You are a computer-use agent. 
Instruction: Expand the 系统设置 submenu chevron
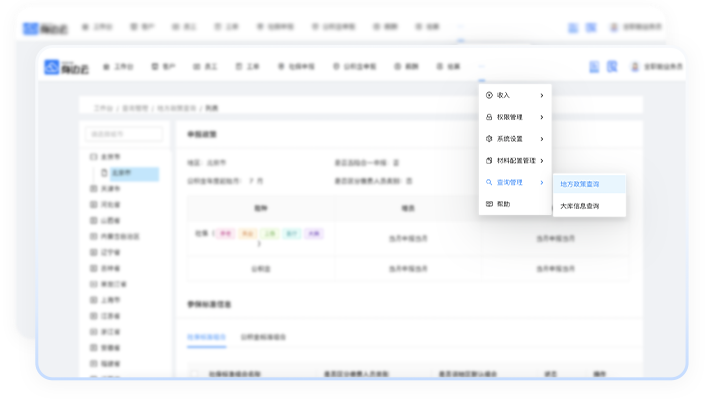[x=542, y=139]
